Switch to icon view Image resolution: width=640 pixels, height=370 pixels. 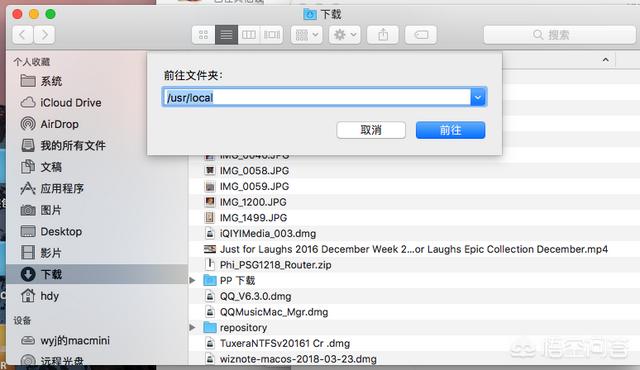[203, 35]
